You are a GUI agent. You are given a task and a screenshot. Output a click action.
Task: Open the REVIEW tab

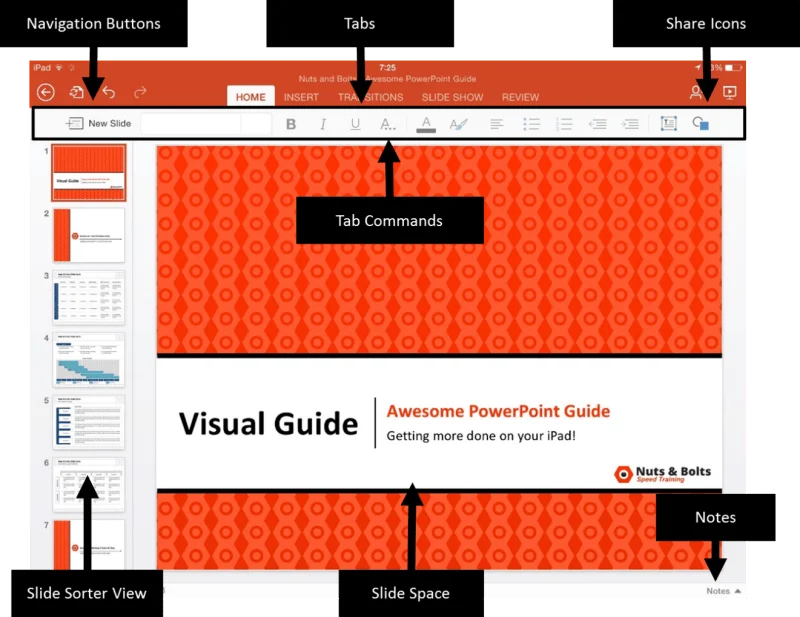[x=520, y=97]
